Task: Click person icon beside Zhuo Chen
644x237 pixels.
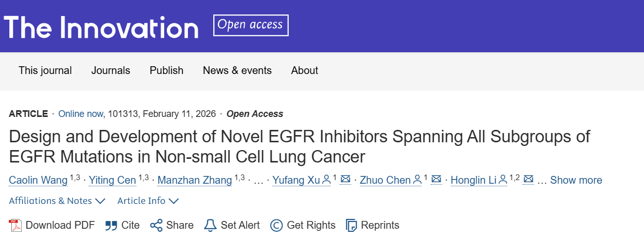Action: click(x=417, y=180)
